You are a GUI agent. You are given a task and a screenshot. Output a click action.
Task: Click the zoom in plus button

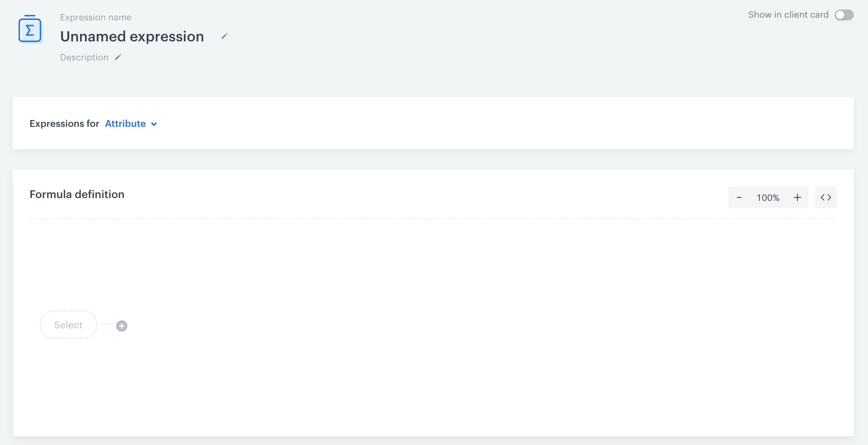coord(798,197)
